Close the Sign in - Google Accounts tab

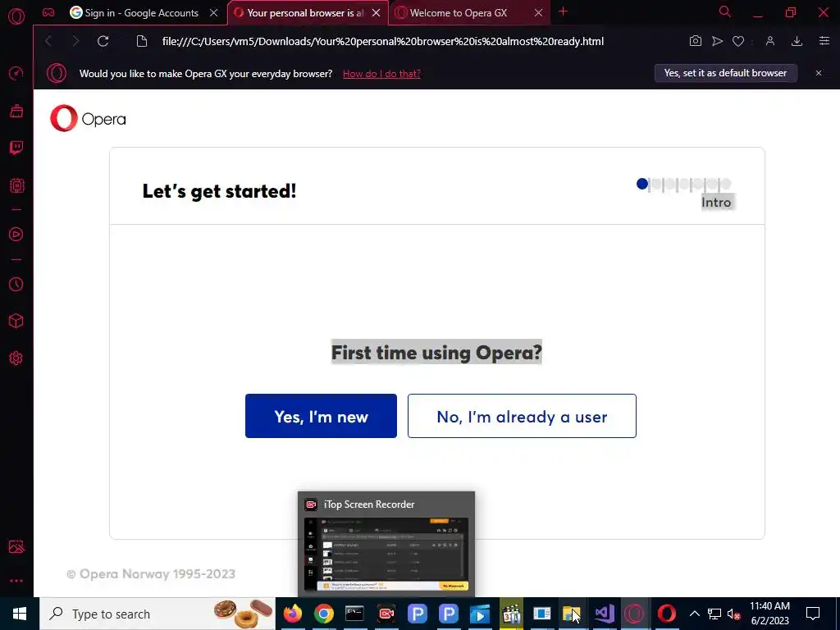pos(214,13)
